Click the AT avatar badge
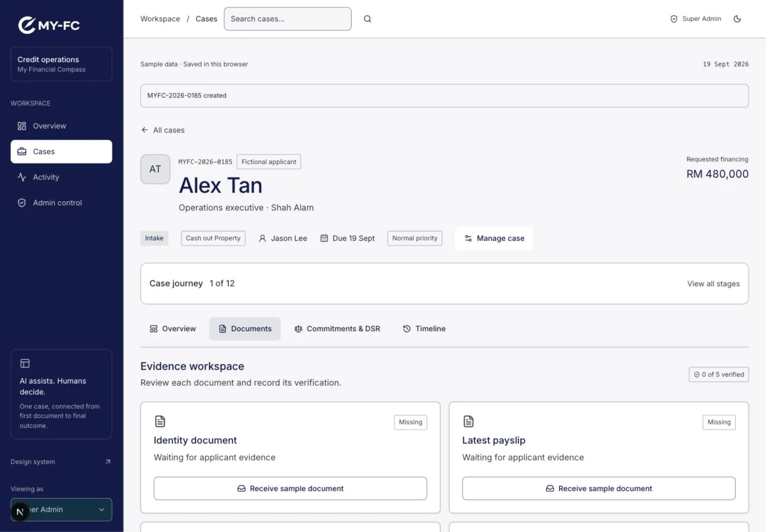766x532 pixels. (x=155, y=169)
